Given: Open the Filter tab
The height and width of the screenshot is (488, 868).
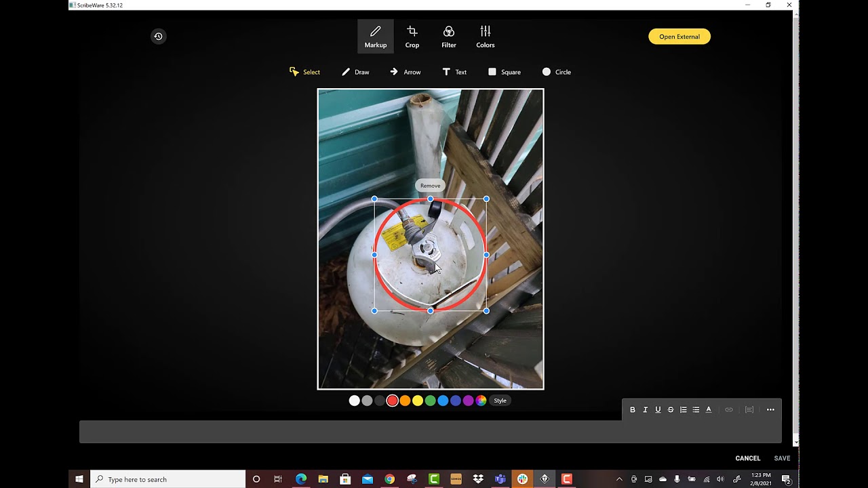Looking at the screenshot, I should pos(448,37).
